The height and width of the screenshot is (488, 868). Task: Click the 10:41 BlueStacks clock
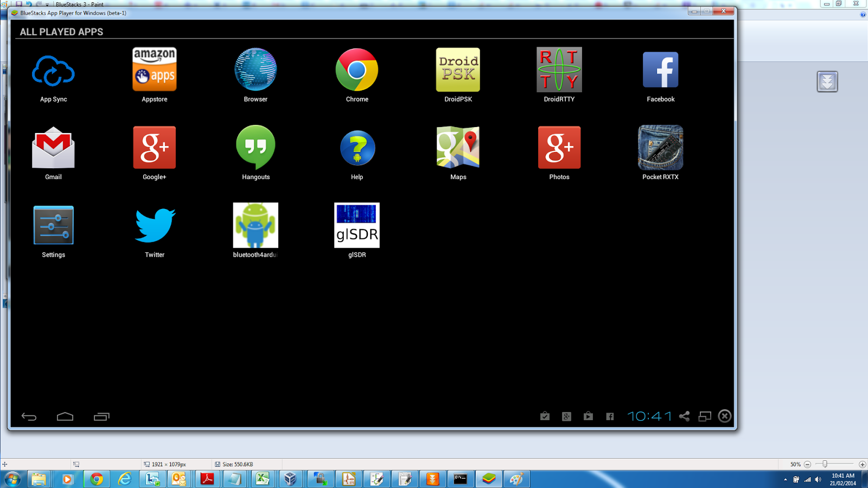point(649,416)
